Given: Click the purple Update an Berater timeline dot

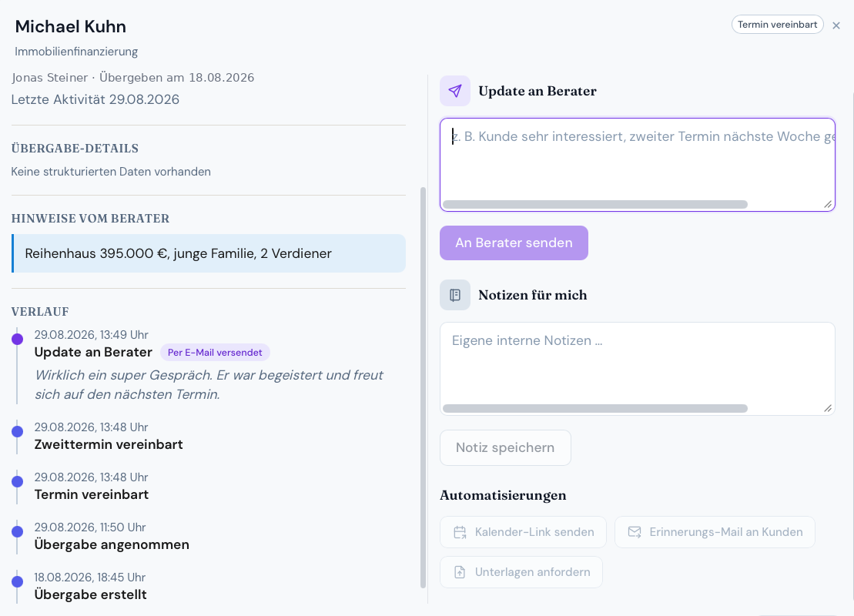Looking at the screenshot, I should coord(18,340).
